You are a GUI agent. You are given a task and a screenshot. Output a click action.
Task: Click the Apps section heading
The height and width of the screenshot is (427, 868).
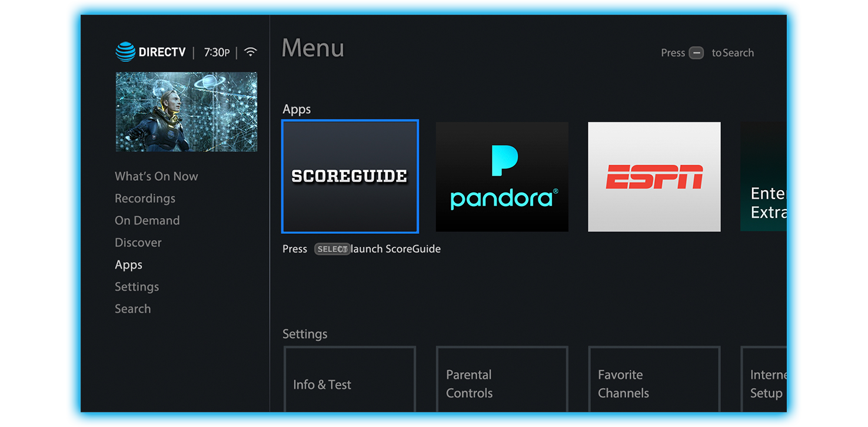click(x=297, y=110)
